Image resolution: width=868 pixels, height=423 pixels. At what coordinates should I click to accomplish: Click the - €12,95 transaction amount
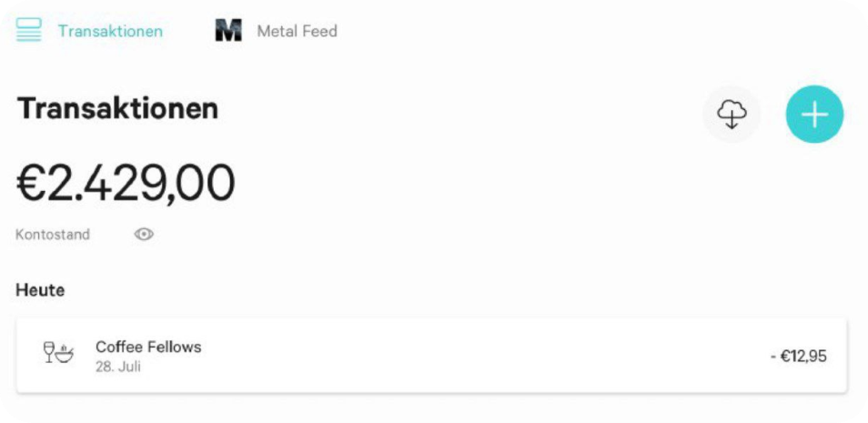[x=798, y=356]
